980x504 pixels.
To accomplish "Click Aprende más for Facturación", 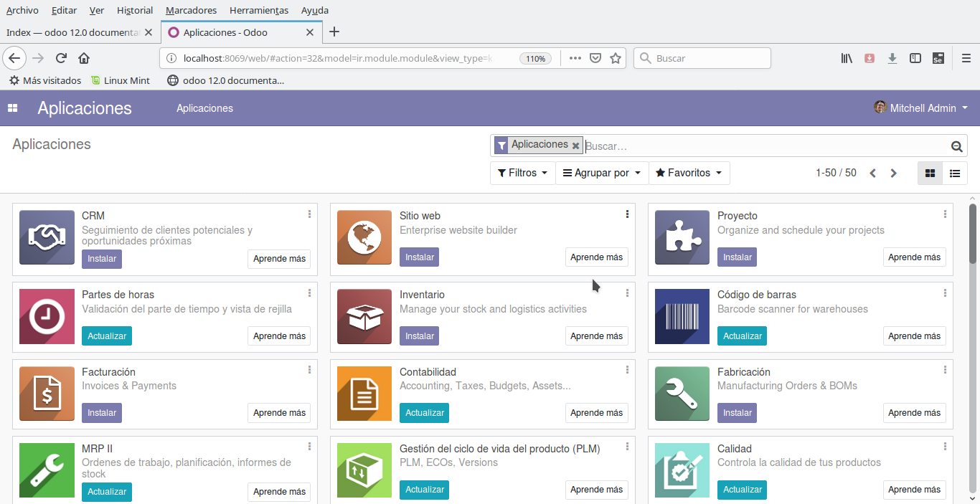I will pos(279,412).
